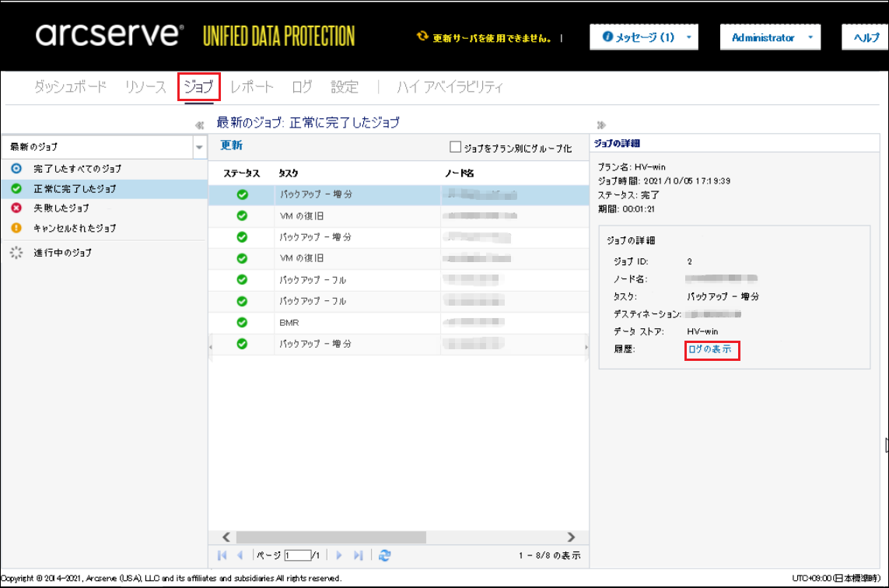Click the previous page arrow icon
This screenshot has width=889, height=588.
pos(240,555)
